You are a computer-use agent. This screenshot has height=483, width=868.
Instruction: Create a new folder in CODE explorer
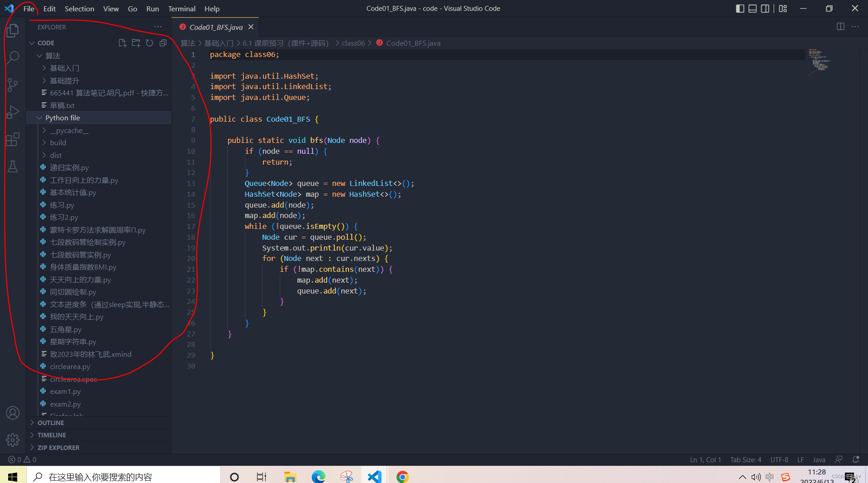point(136,43)
